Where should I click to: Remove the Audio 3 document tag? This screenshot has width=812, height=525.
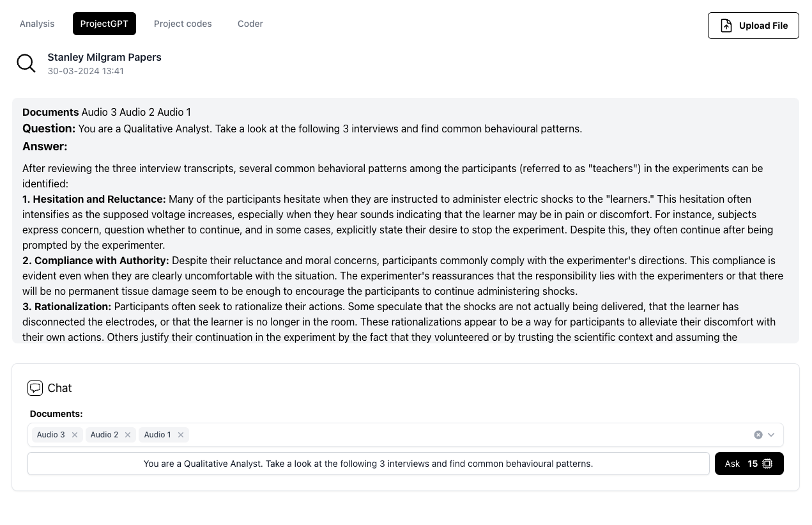click(x=75, y=435)
